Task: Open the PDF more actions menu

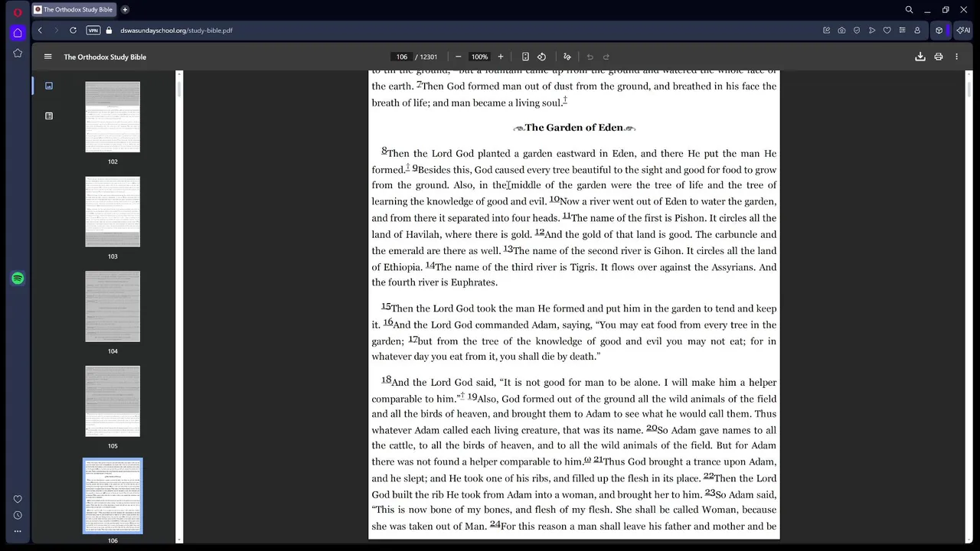Action: tap(956, 57)
